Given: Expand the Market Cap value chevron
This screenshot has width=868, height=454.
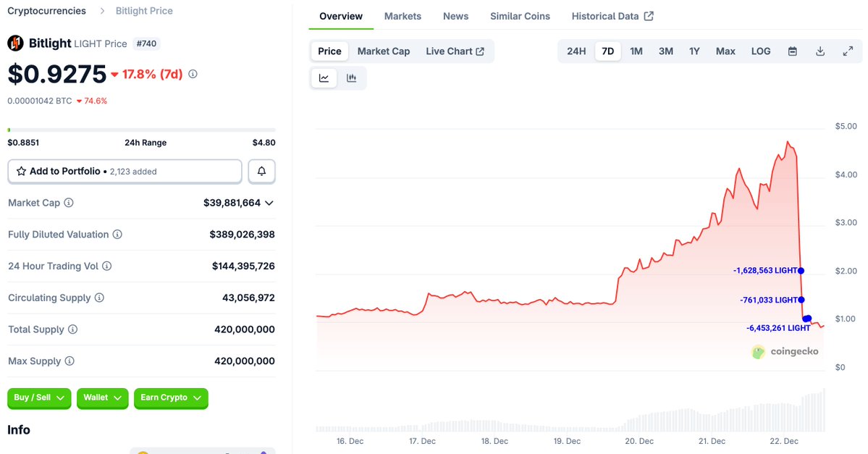Looking at the screenshot, I should [269, 203].
